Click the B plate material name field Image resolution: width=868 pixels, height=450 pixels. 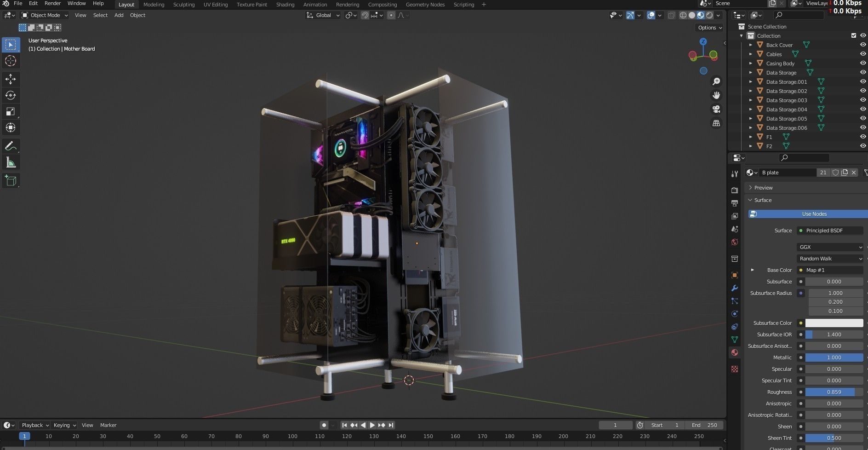[x=787, y=173]
